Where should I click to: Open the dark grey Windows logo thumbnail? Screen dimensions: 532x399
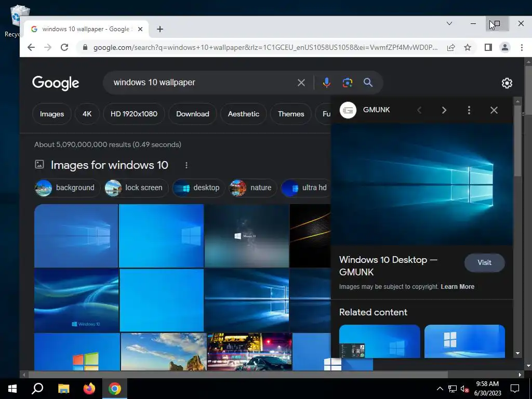(x=247, y=236)
